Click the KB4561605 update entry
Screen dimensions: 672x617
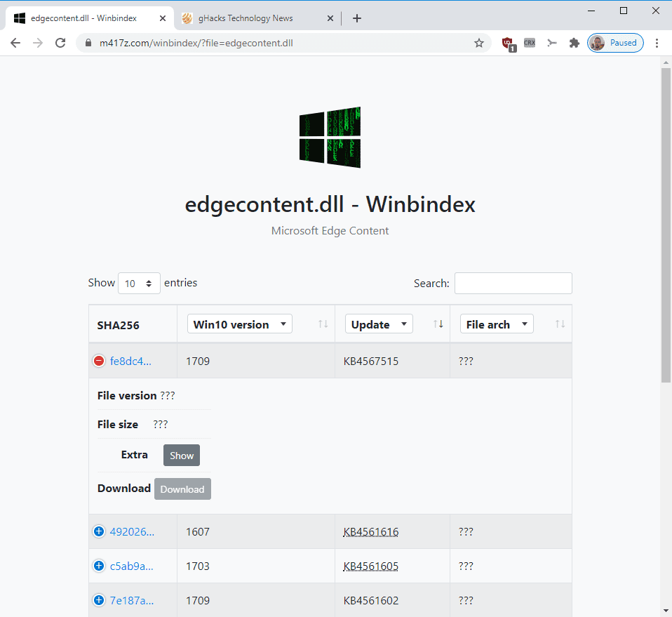370,566
